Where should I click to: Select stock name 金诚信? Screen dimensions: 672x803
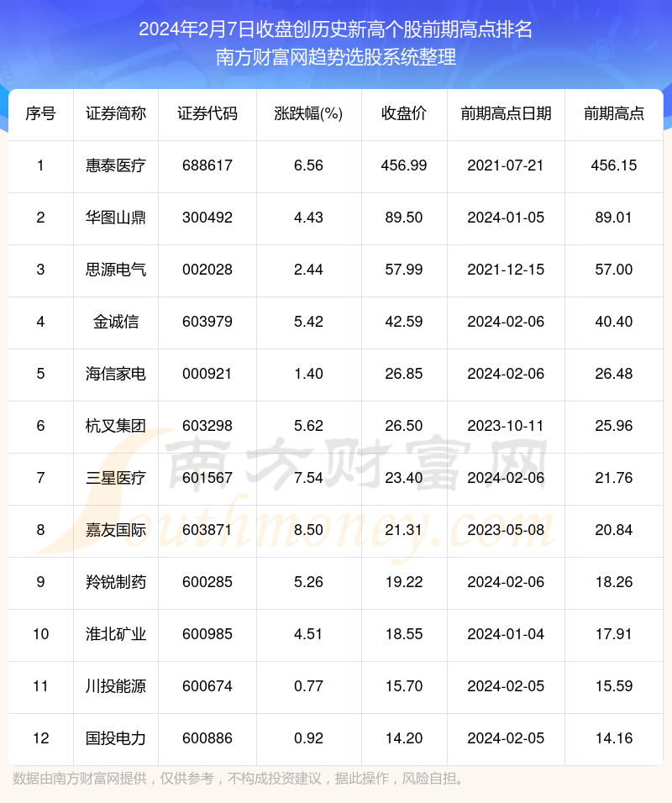(x=116, y=322)
